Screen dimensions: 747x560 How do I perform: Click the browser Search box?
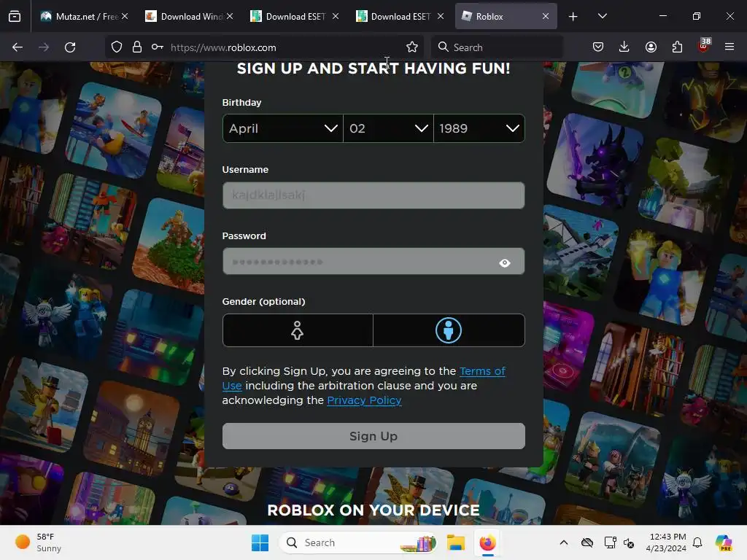497,47
